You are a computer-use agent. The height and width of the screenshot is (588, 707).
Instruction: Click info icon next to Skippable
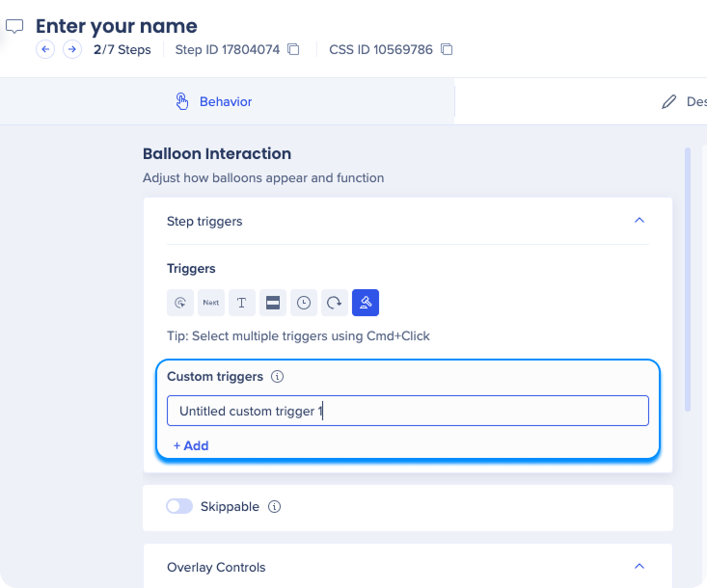(x=274, y=506)
